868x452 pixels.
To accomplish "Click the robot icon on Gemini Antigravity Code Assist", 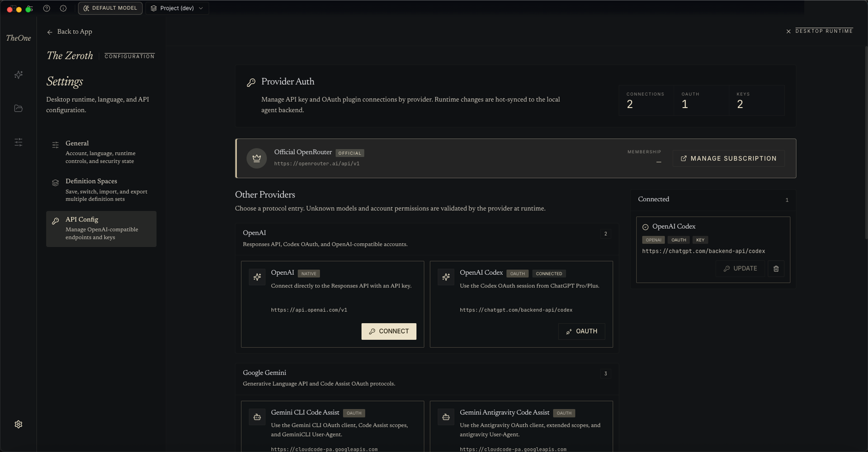I will (446, 417).
